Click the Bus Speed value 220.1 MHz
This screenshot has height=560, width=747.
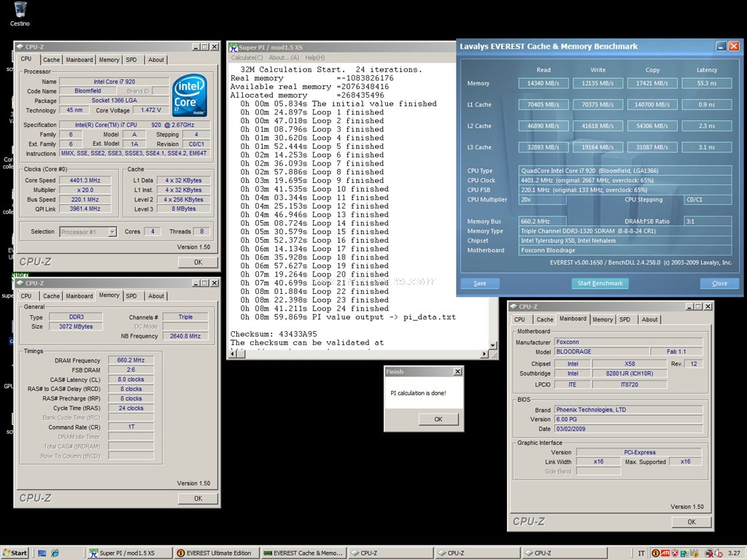point(85,200)
